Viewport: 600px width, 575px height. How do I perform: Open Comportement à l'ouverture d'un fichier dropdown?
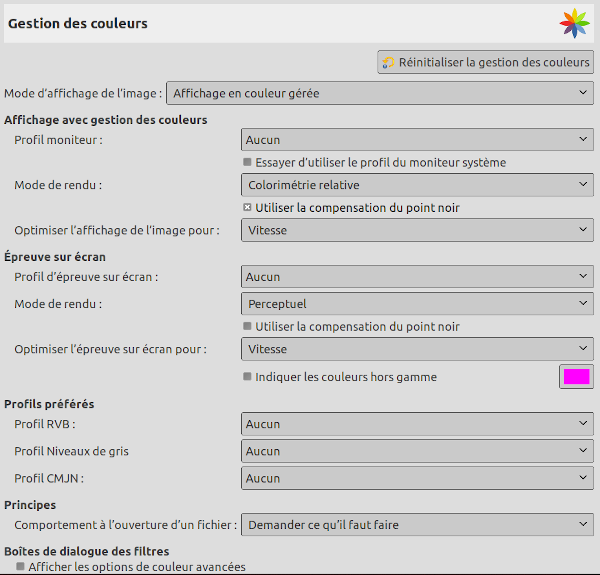point(417,525)
